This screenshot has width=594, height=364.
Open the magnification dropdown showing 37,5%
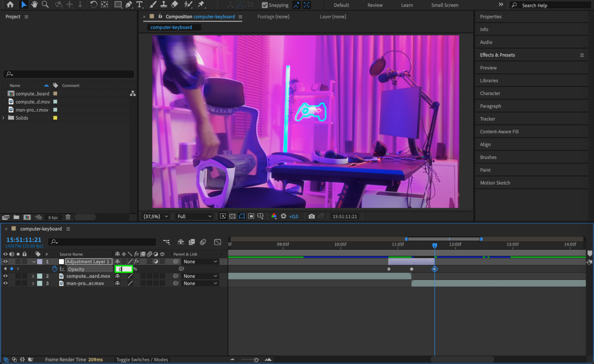(x=156, y=216)
